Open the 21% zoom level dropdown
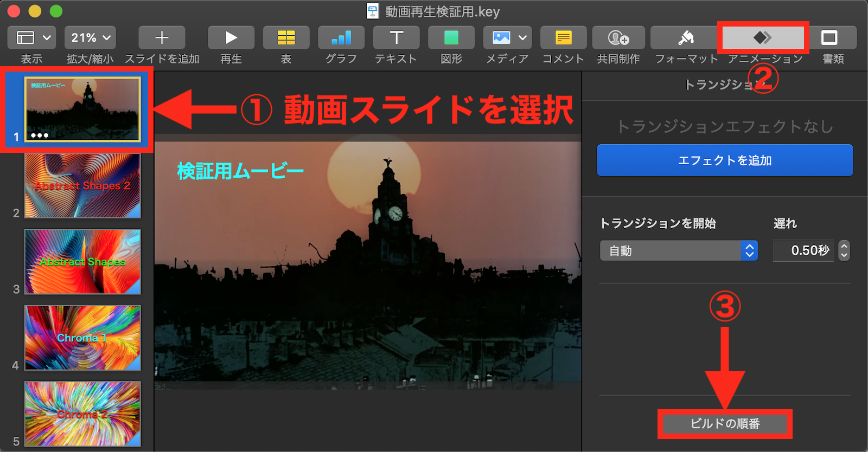 pyautogui.click(x=90, y=37)
